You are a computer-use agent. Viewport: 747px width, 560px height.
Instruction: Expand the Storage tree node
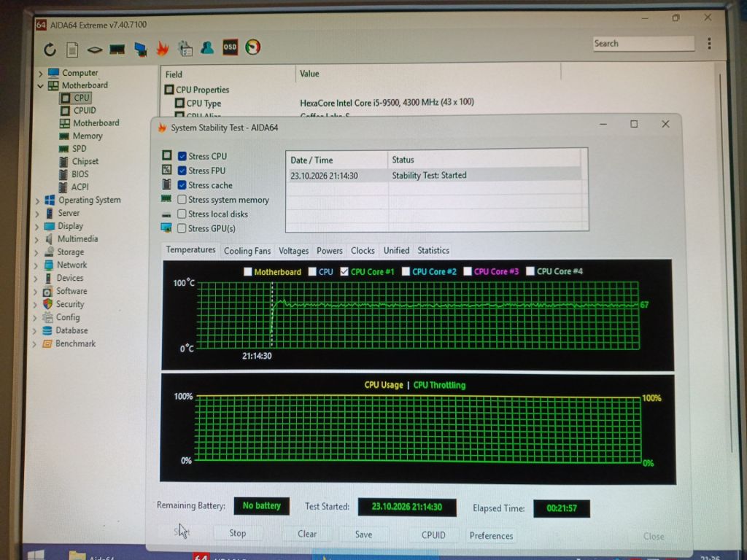pos(36,253)
